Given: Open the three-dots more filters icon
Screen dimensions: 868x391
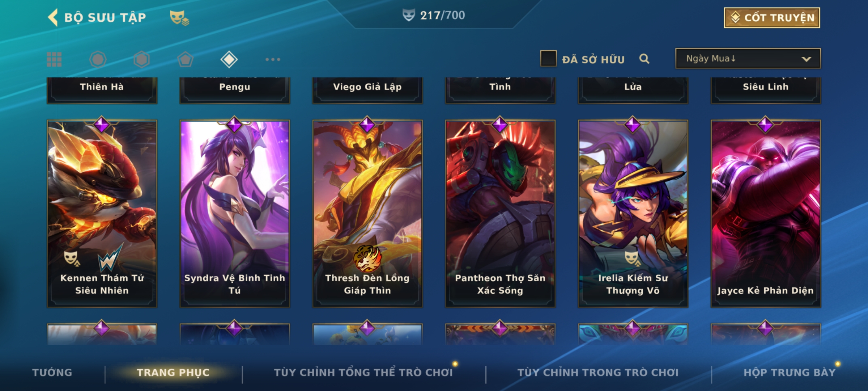Looking at the screenshot, I should pos(273,59).
